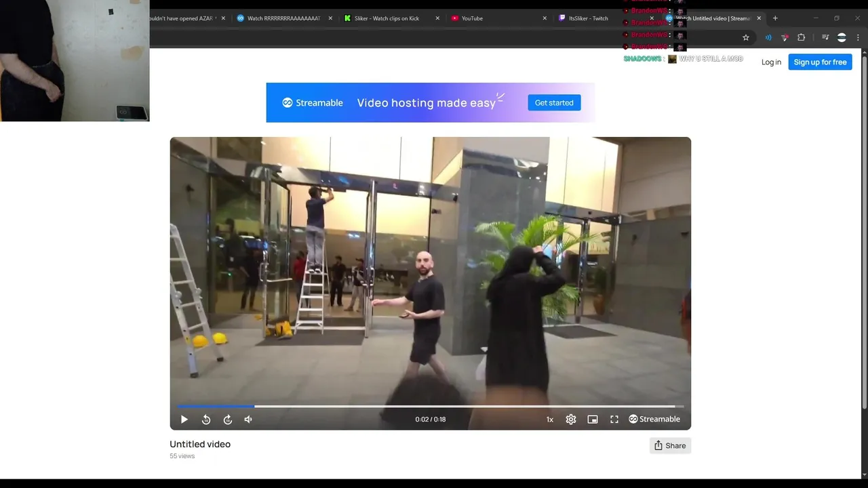Share the Untitled video
This screenshot has width=868, height=488.
point(670,445)
